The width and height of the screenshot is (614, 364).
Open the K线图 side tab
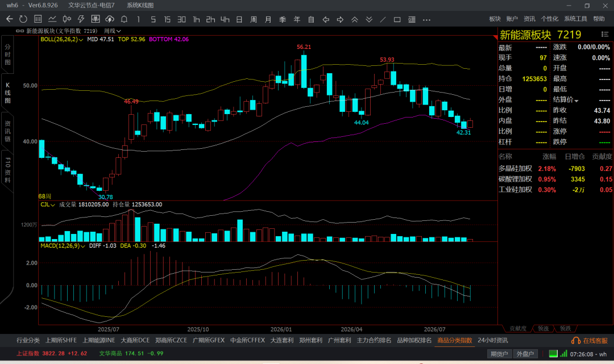tap(7, 93)
